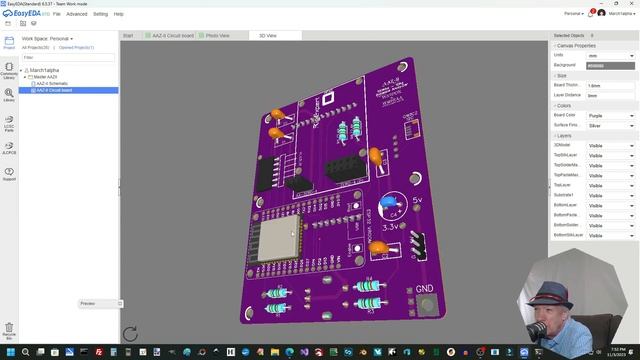
Task: Click the EasyEDA logo
Action: pos(26,13)
